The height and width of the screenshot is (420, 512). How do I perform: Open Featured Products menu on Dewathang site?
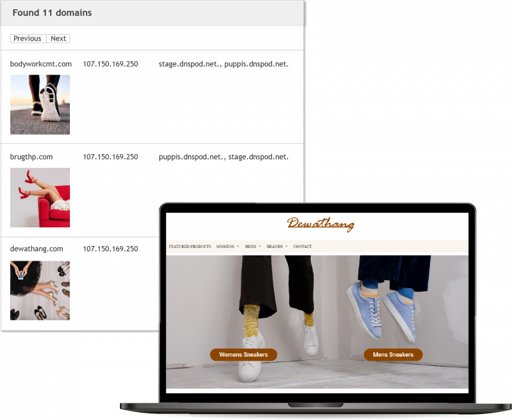190,247
